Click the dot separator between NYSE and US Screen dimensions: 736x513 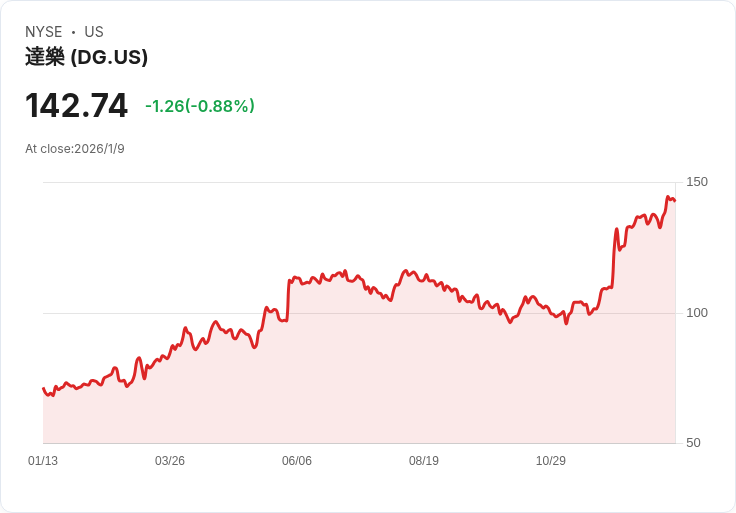coord(73,32)
